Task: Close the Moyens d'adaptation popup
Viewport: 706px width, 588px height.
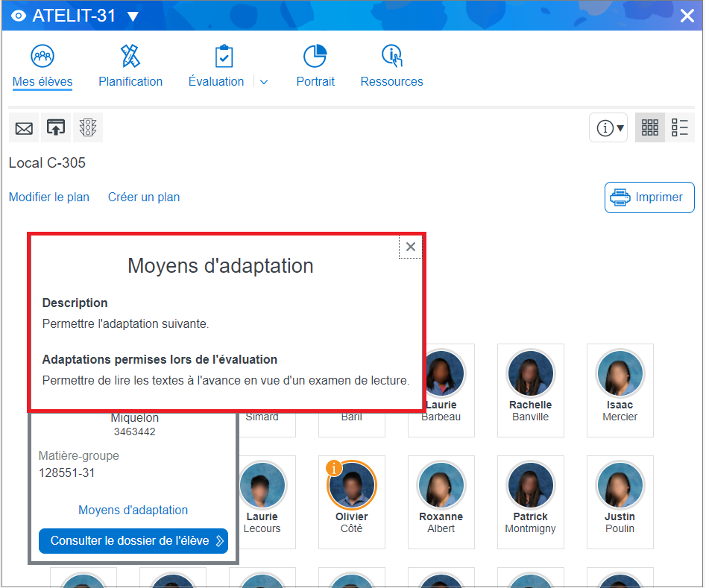Action: pyautogui.click(x=410, y=247)
